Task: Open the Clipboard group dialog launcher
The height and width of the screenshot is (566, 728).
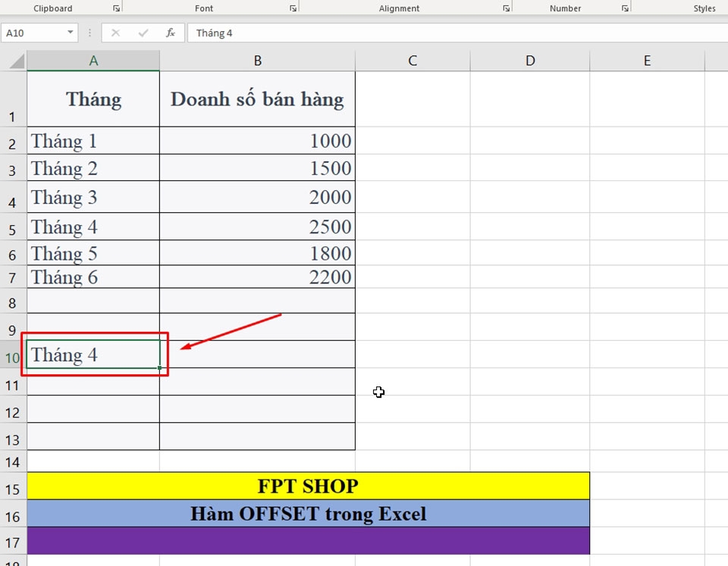Action: [x=116, y=8]
